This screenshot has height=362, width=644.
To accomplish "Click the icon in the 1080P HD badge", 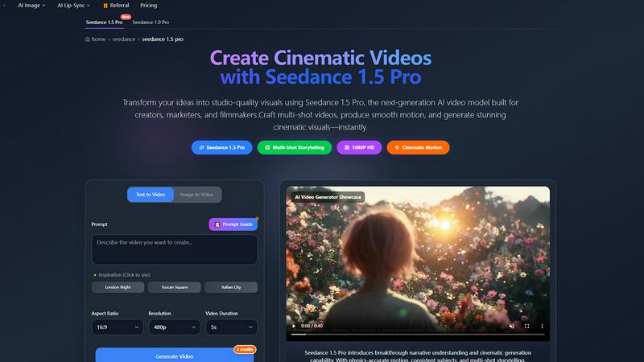I will click(x=347, y=147).
